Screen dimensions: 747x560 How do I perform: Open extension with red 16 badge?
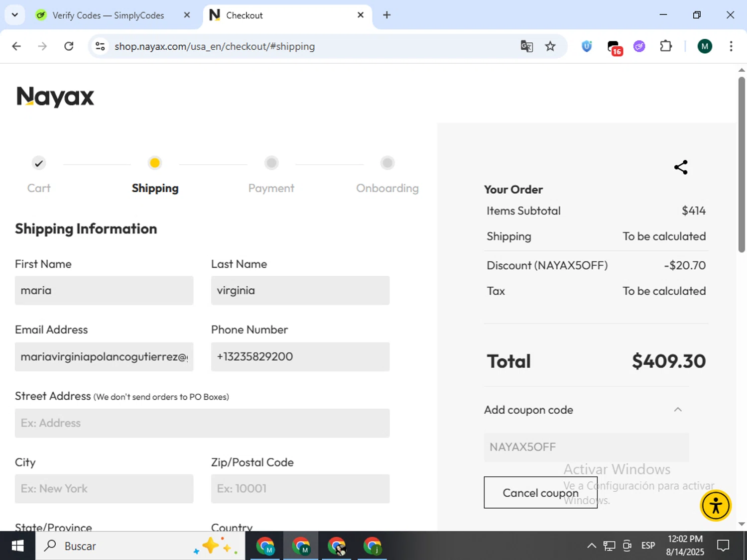[x=614, y=47]
